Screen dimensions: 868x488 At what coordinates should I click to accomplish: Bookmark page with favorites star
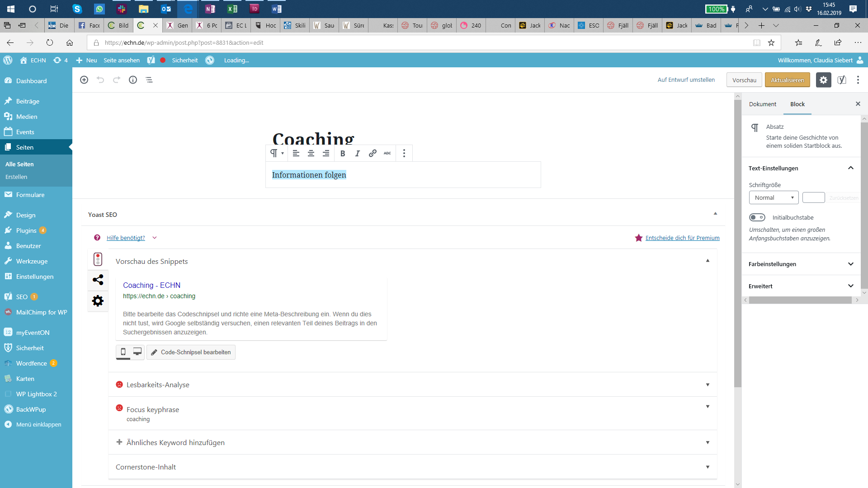[x=771, y=42]
